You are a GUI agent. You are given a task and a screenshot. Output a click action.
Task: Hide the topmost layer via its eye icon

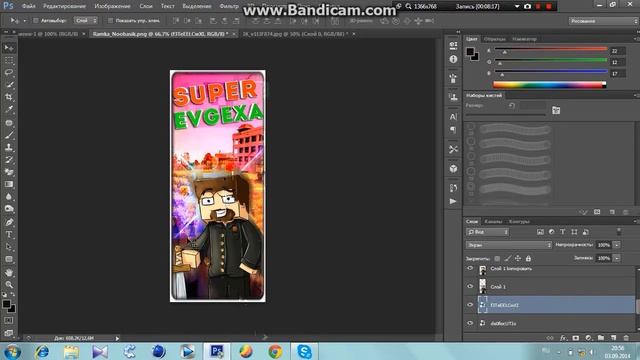pos(470,269)
